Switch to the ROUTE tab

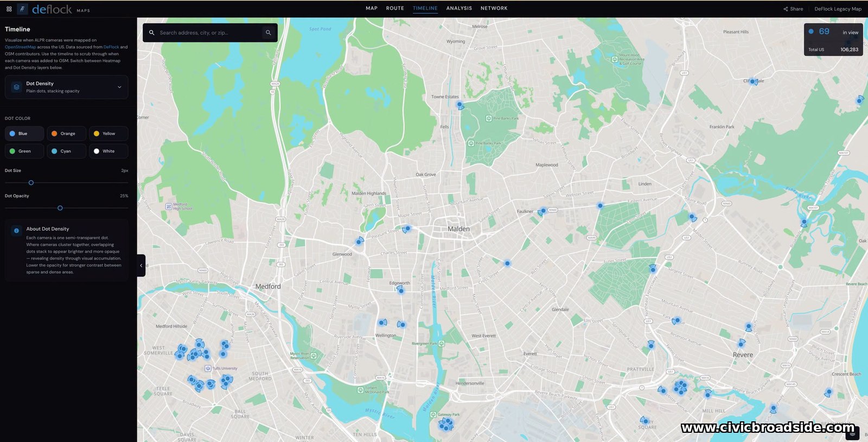click(x=395, y=8)
